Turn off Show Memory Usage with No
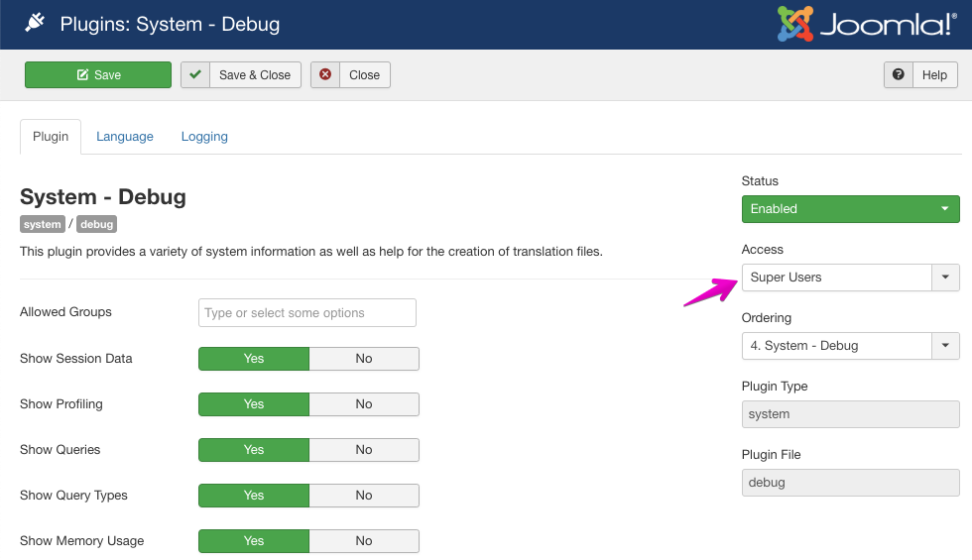Viewport: 972px width, 560px height. pyautogui.click(x=364, y=541)
